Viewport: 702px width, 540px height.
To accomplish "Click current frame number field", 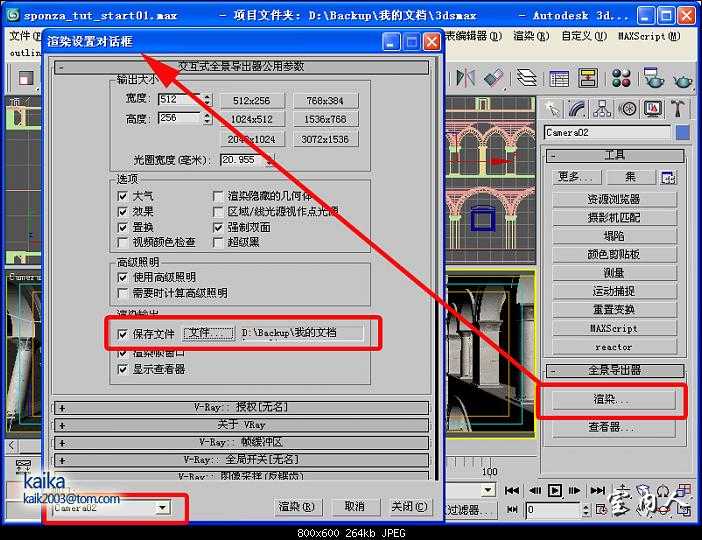I will pyautogui.click(x=554, y=510).
